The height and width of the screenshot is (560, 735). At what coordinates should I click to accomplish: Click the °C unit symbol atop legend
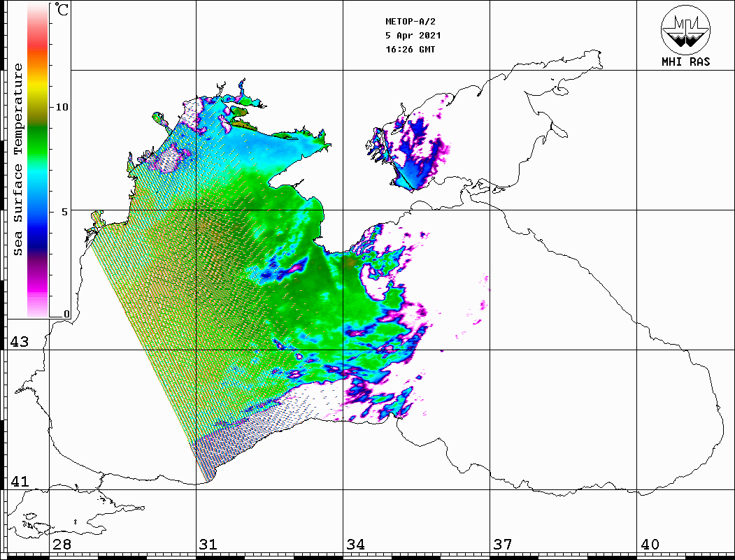pyautogui.click(x=62, y=11)
